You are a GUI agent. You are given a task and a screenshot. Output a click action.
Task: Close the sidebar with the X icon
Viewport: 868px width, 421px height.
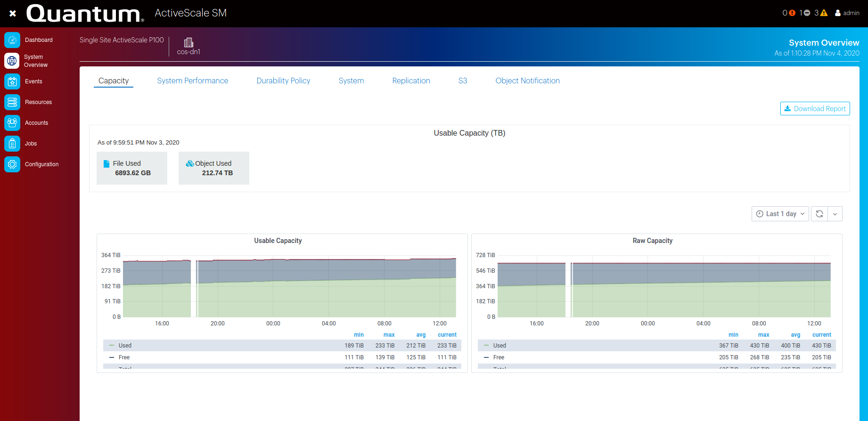point(13,13)
